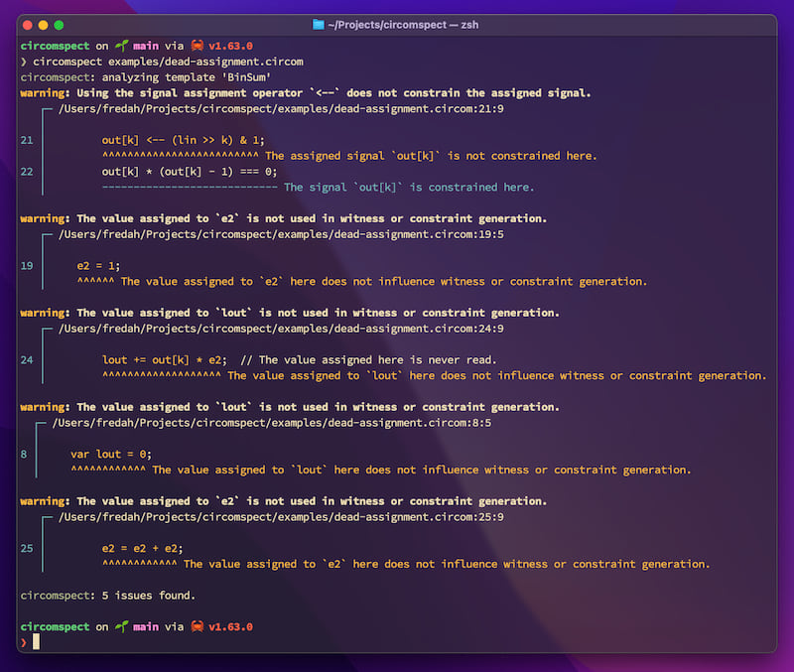Click the folder icon in the title bar
This screenshot has width=794, height=672.
318,24
